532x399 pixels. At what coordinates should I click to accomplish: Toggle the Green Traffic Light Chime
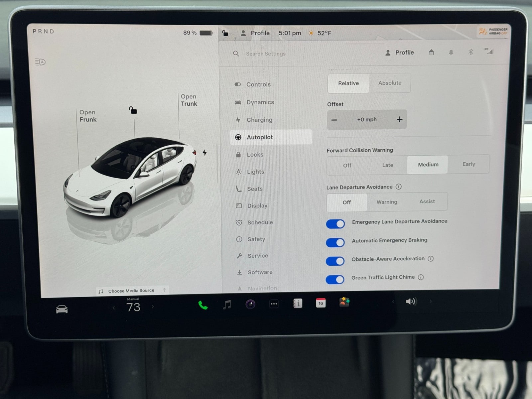point(335,279)
